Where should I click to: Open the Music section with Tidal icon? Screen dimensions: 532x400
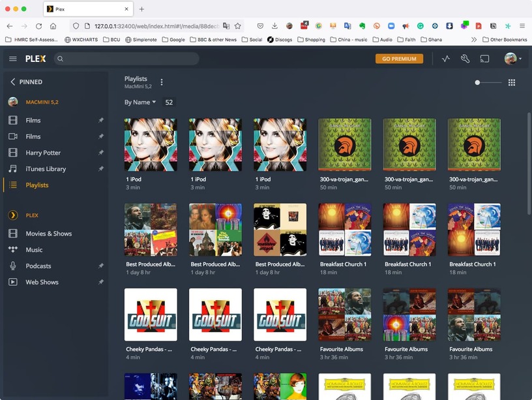34,249
